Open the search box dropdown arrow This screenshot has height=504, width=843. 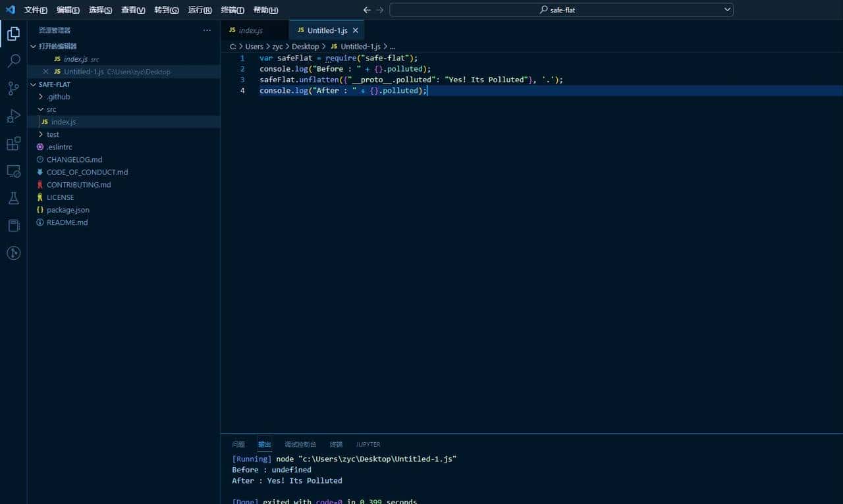pos(726,9)
